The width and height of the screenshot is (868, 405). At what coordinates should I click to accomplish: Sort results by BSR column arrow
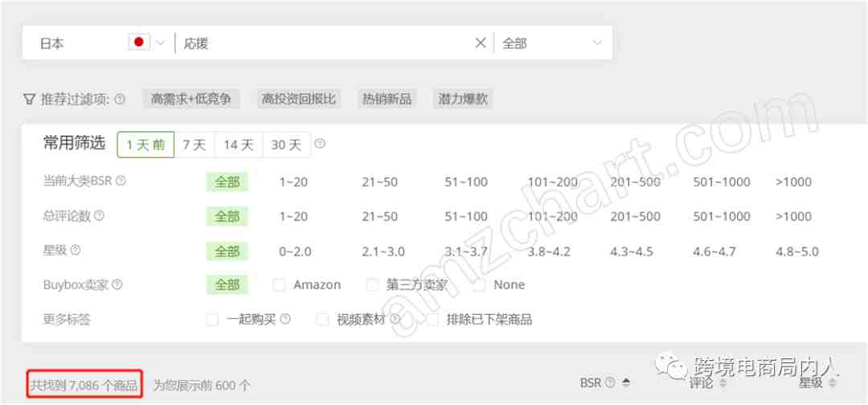coord(626,382)
